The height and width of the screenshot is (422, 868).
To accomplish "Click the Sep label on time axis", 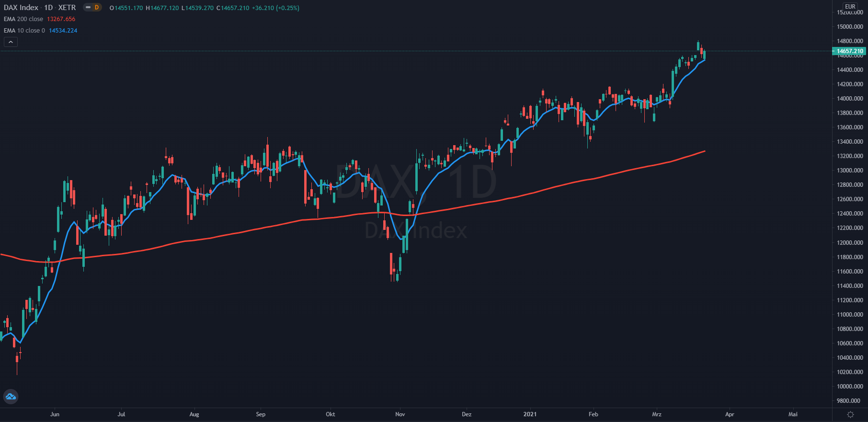I will [x=261, y=414].
